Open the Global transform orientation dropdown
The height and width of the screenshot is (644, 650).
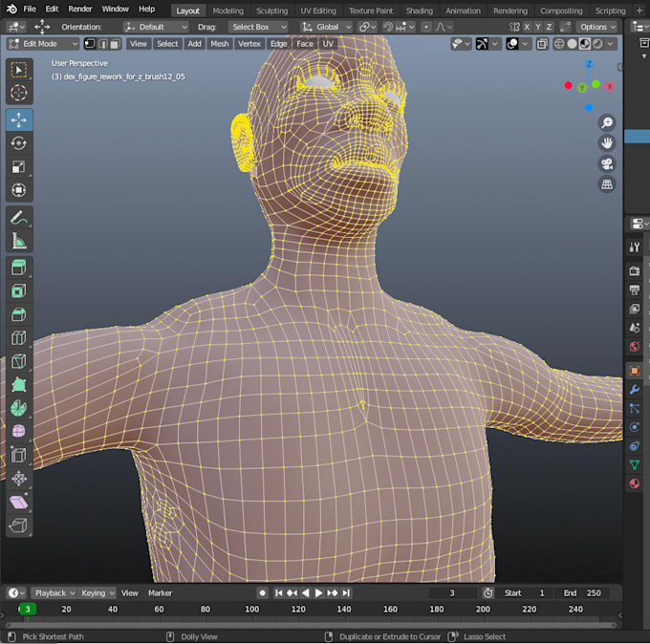[327, 27]
